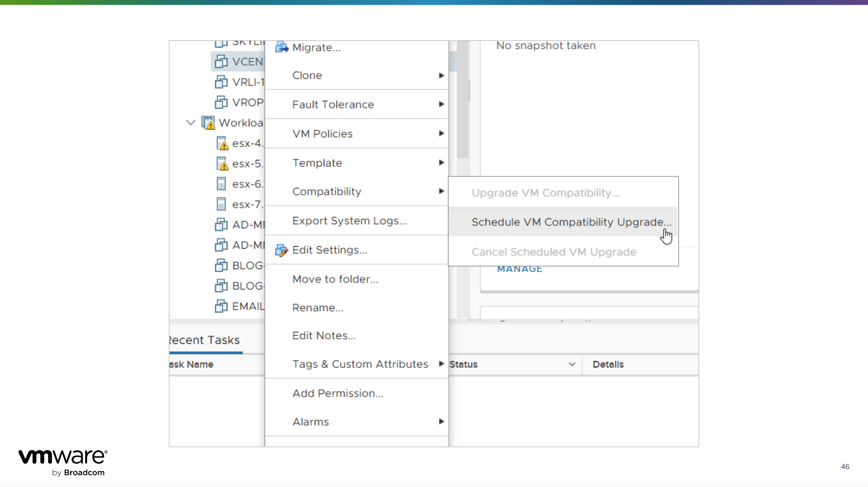The height and width of the screenshot is (487, 868).
Task: Click the EMAIL virtual machine icon
Action: [221, 306]
